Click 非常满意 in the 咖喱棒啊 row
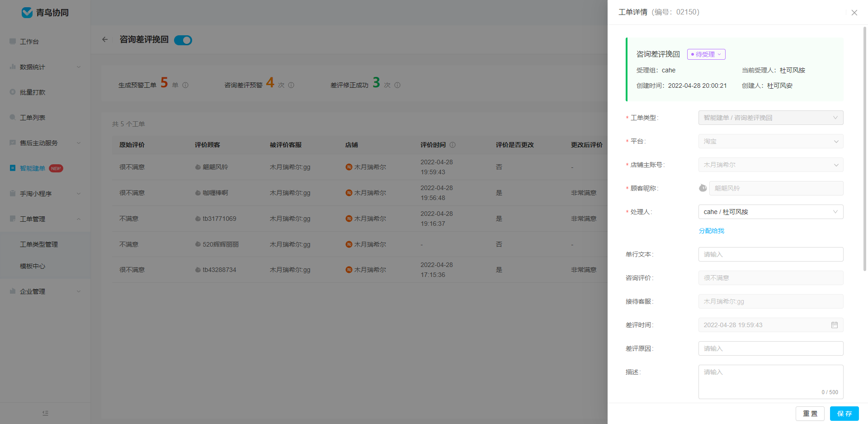 584,193
